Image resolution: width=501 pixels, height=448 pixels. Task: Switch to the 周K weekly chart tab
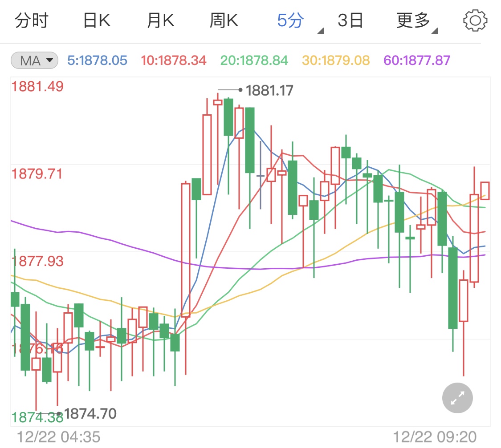tap(224, 20)
